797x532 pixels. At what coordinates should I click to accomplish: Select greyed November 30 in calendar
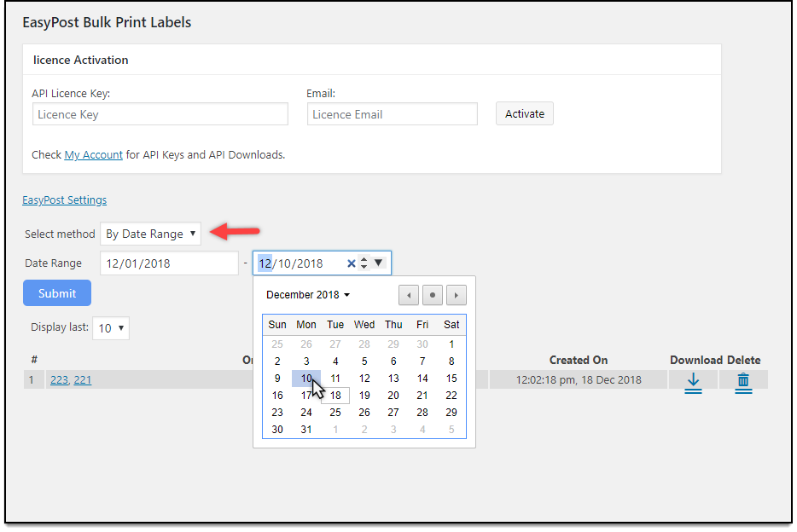click(422, 344)
